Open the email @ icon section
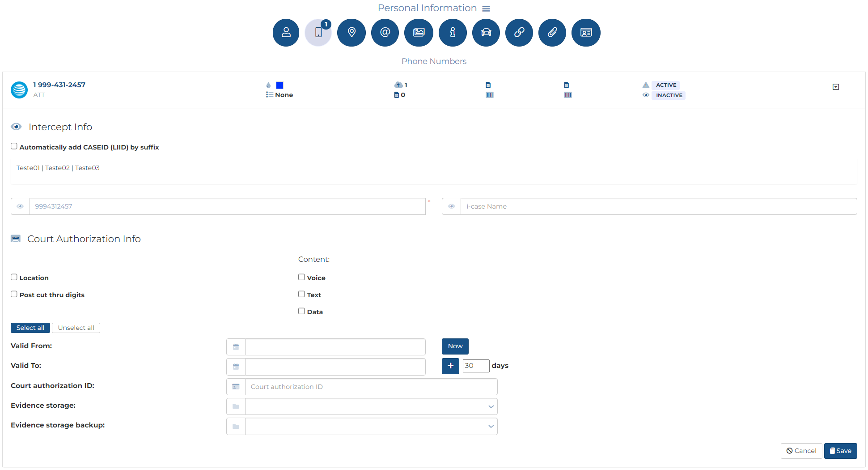Image resolution: width=868 pixels, height=470 pixels. (385, 33)
